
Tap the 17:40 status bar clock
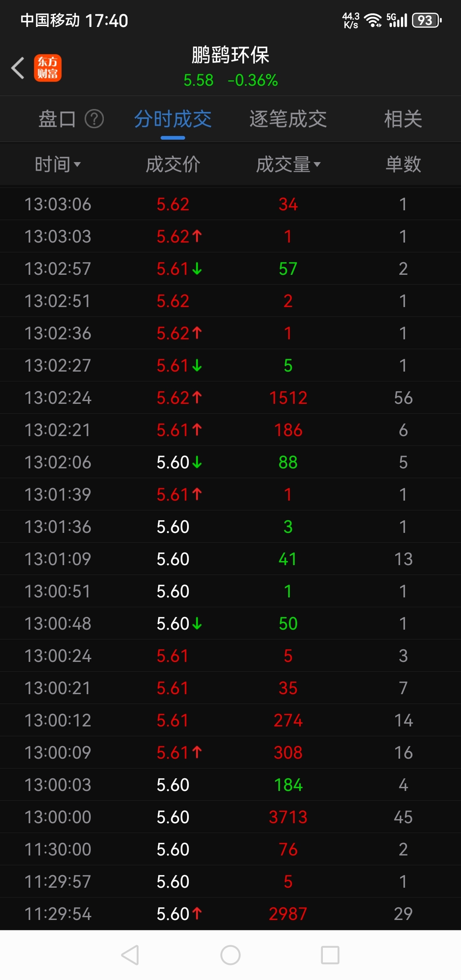(x=107, y=20)
